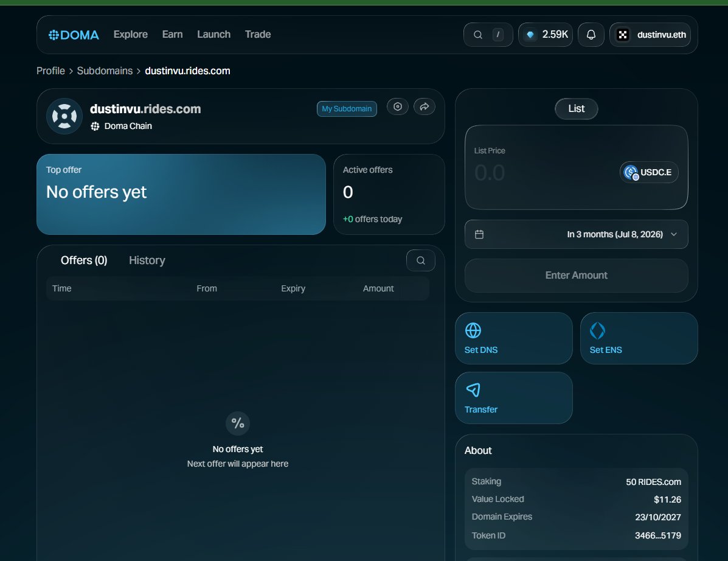Click the domain avatar image

tap(64, 116)
